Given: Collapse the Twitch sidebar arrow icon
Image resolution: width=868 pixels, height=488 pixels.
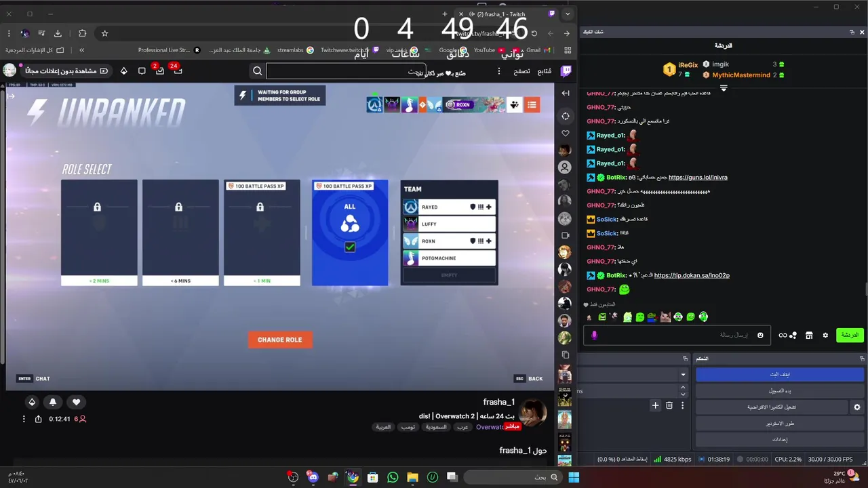Looking at the screenshot, I should click(566, 93).
